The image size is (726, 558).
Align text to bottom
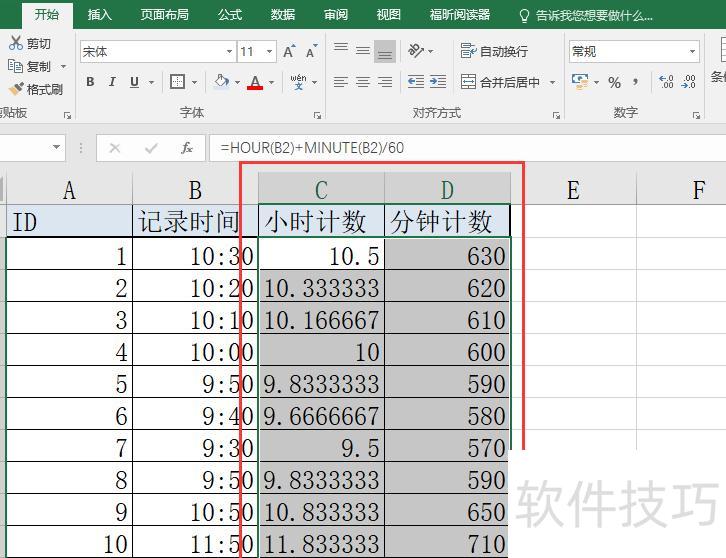385,51
